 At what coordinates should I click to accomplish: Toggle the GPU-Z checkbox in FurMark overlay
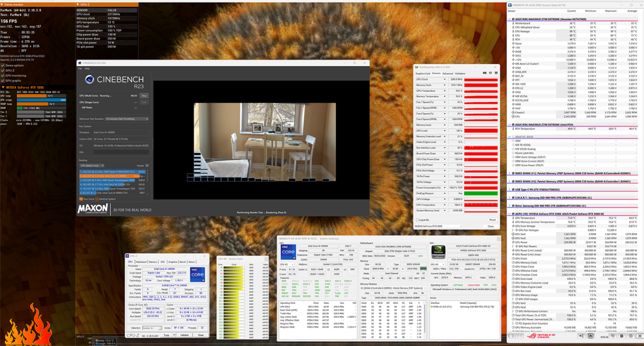tap(3, 70)
